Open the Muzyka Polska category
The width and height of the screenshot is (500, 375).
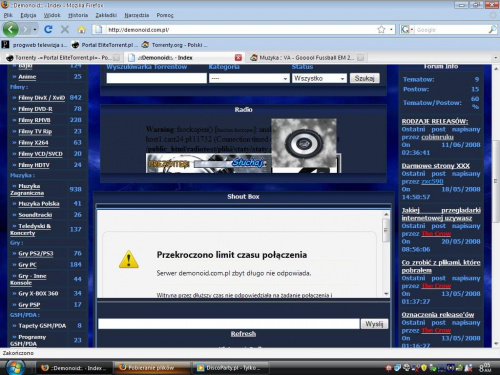(39, 204)
